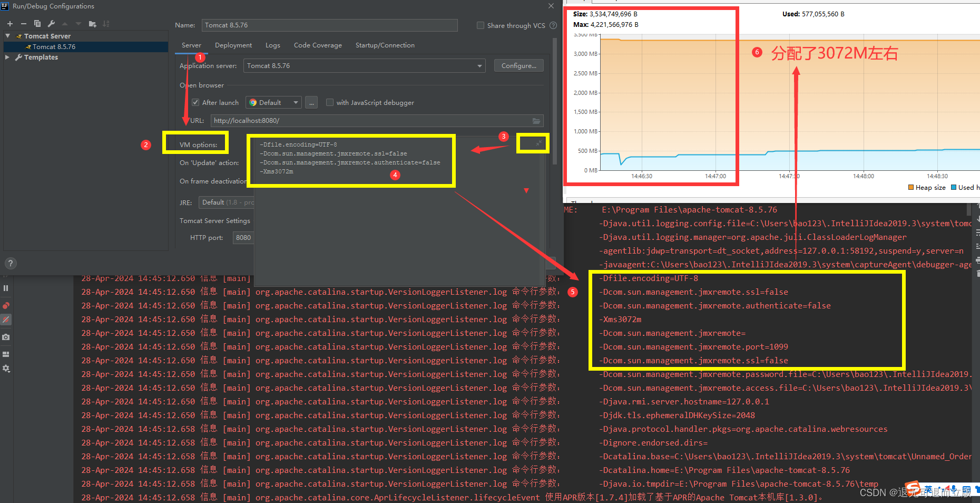Screen dimensions: 980x503
Task: Click the jmxremote.port=1099 console line
Action: 693,347
